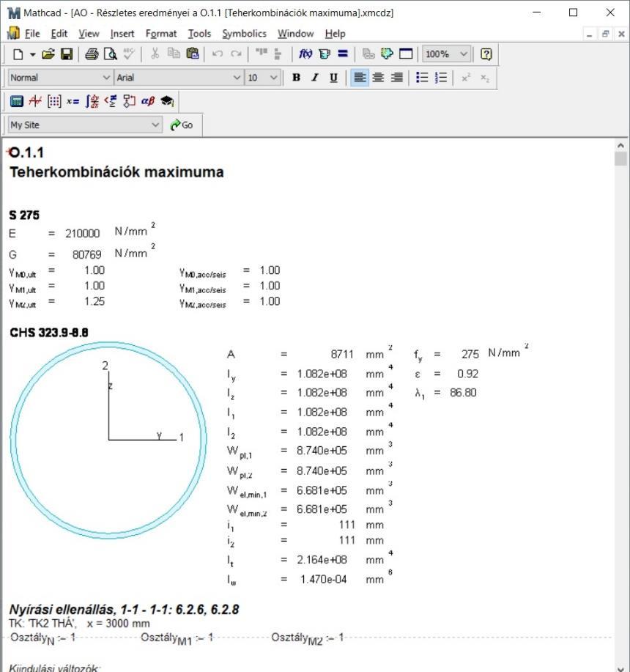
Task: Click the Go button
Action: click(182, 125)
